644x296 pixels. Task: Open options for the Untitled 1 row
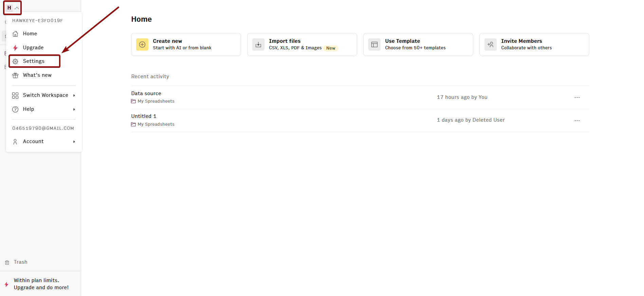pos(577,121)
